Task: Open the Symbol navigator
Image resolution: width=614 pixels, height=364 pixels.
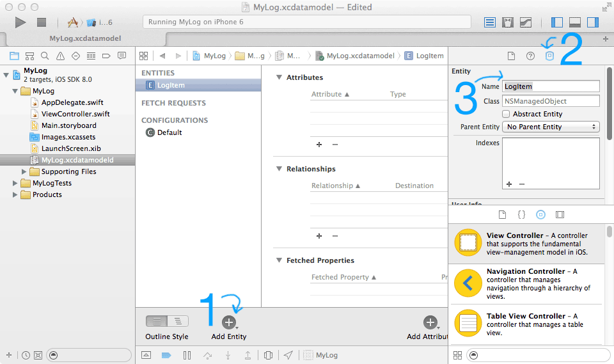Action: coord(29,56)
